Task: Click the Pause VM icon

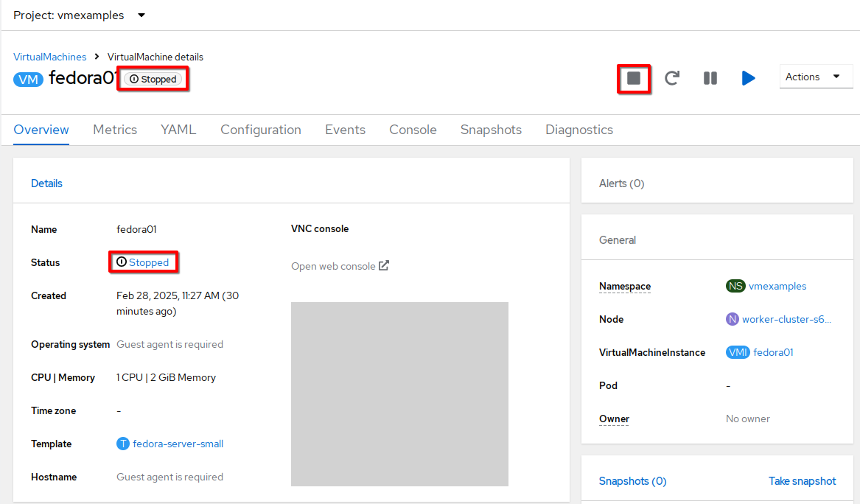Action: pyautogui.click(x=710, y=78)
